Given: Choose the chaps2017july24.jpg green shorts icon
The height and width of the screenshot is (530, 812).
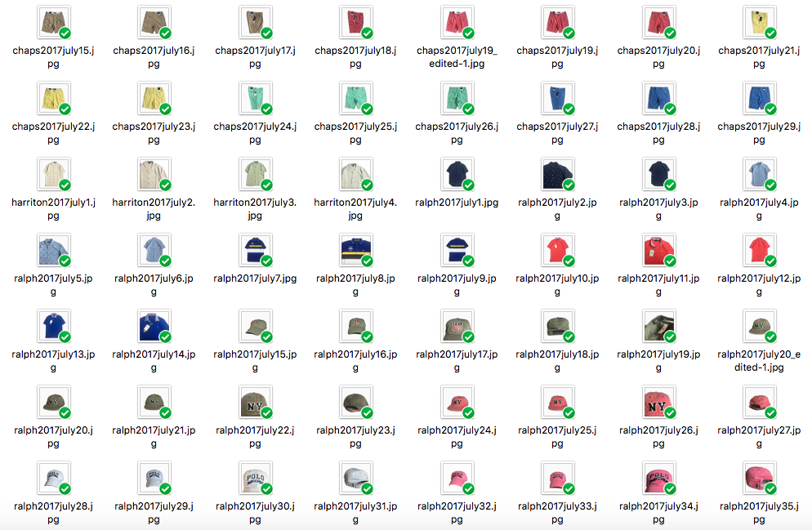Looking at the screenshot, I should tap(256, 98).
